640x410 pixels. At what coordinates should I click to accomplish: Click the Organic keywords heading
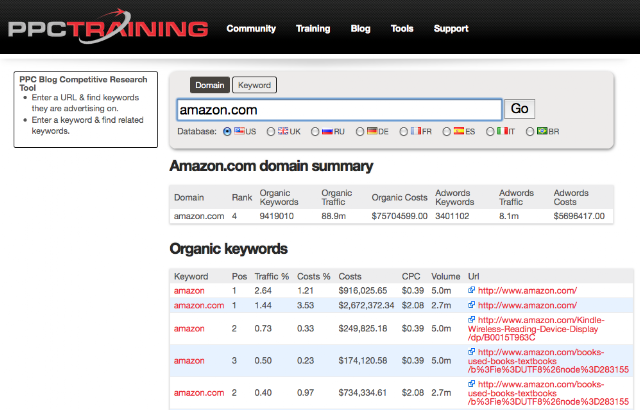[x=229, y=249]
